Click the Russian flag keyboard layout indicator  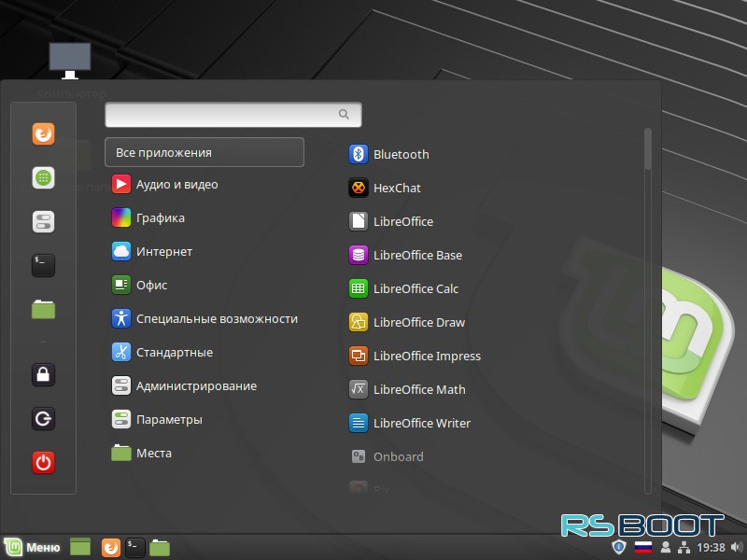coord(643,548)
